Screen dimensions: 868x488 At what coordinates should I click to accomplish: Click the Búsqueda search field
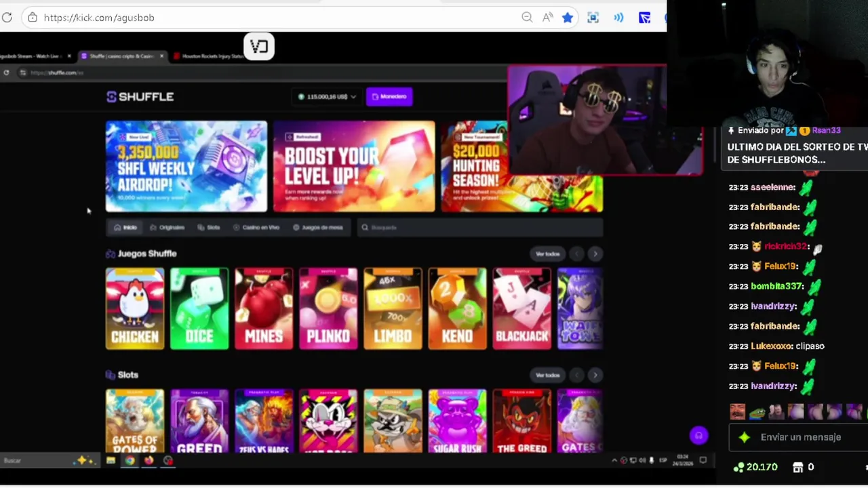click(479, 228)
